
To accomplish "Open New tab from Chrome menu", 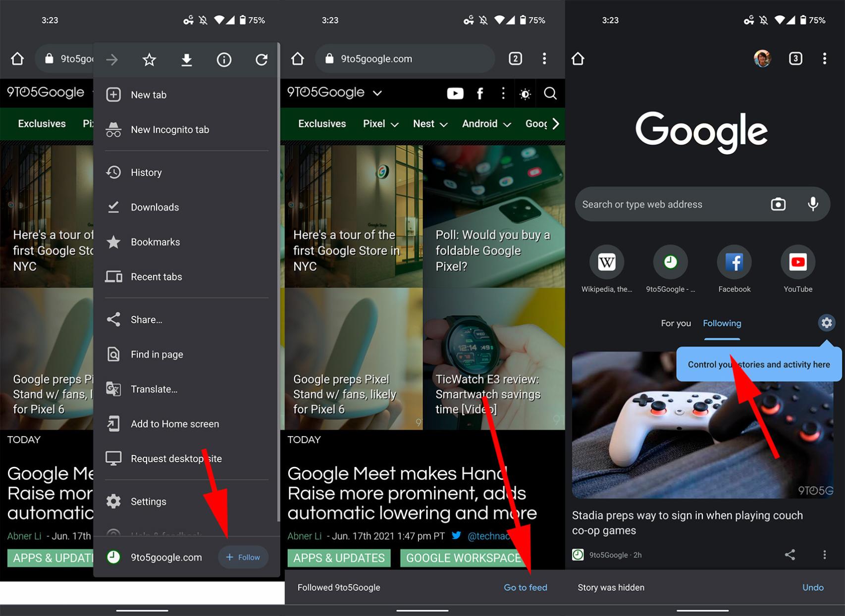I will tap(187, 95).
